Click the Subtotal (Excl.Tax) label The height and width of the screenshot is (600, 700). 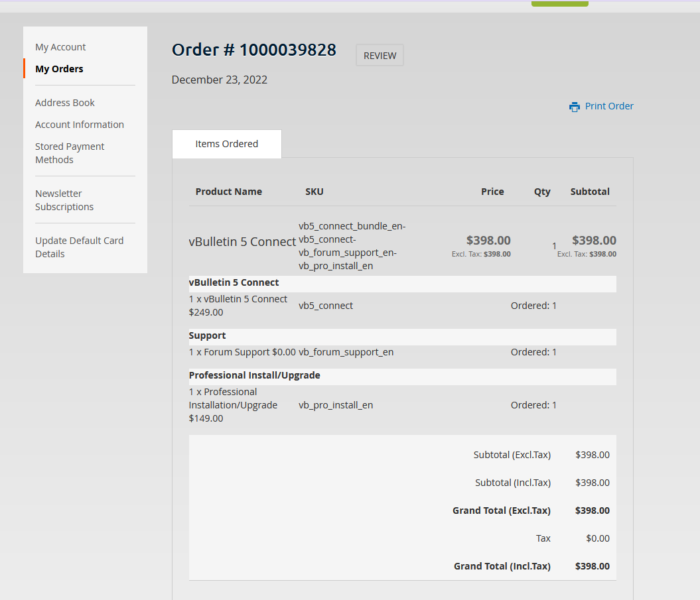click(512, 455)
